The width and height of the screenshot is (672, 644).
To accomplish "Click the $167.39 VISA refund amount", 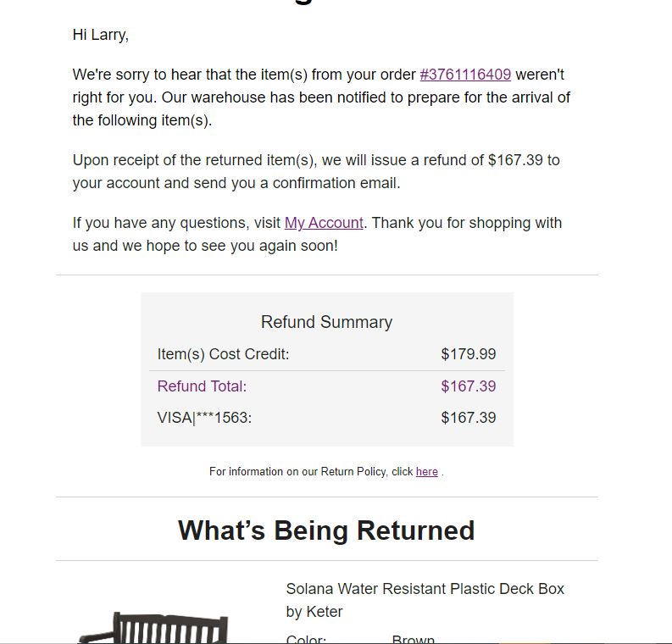I will point(469,418).
